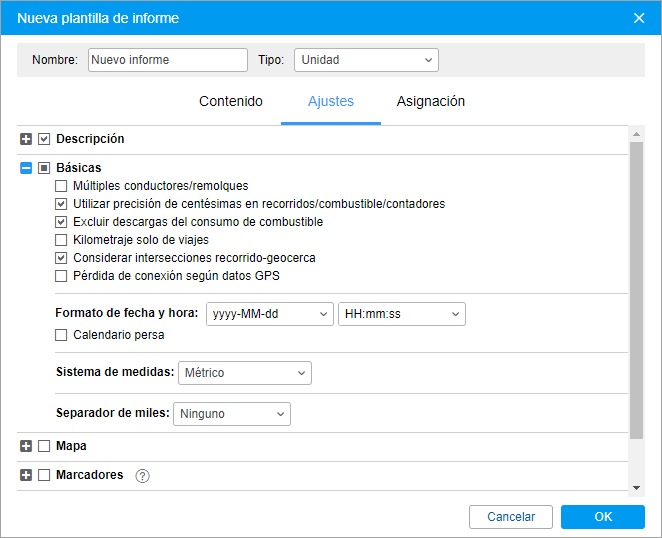Image resolution: width=662 pixels, height=538 pixels.
Task: Enable Kilometraje solo de viajes
Action: point(62,240)
